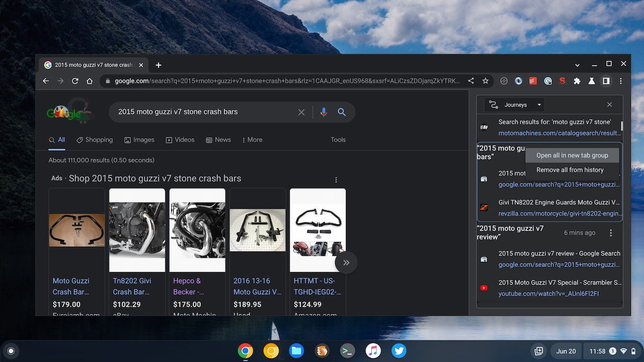
Task: Open 'Moto Guzzi Crash Bar' product link
Action: (71, 286)
